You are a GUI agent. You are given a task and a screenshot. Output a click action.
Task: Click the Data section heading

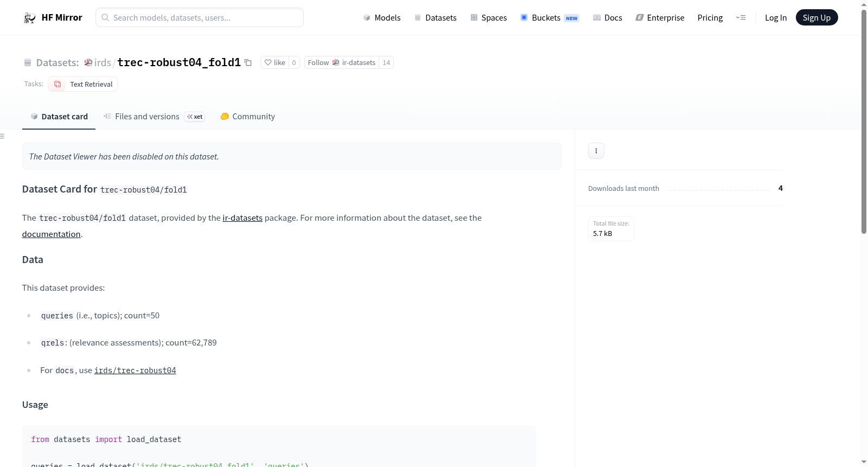[x=33, y=260]
